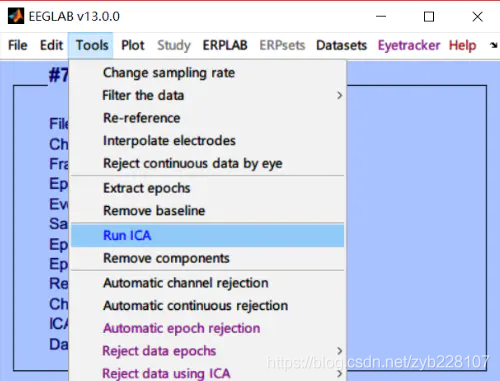Image resolution: width=500 pixels, height=381 pixels.
Task: Open the Study menu
Action: [x=174, y=45]
